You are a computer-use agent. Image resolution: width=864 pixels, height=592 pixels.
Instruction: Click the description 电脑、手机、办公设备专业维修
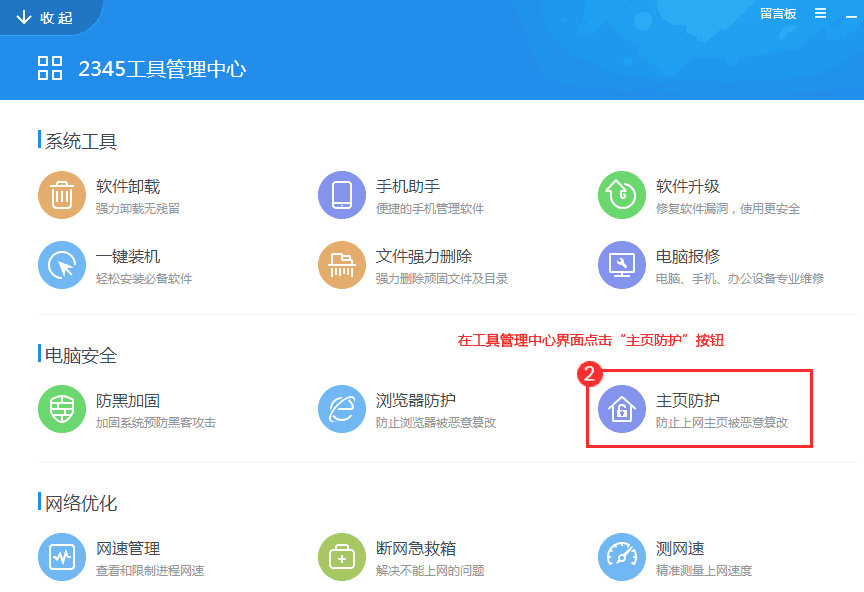740,278
